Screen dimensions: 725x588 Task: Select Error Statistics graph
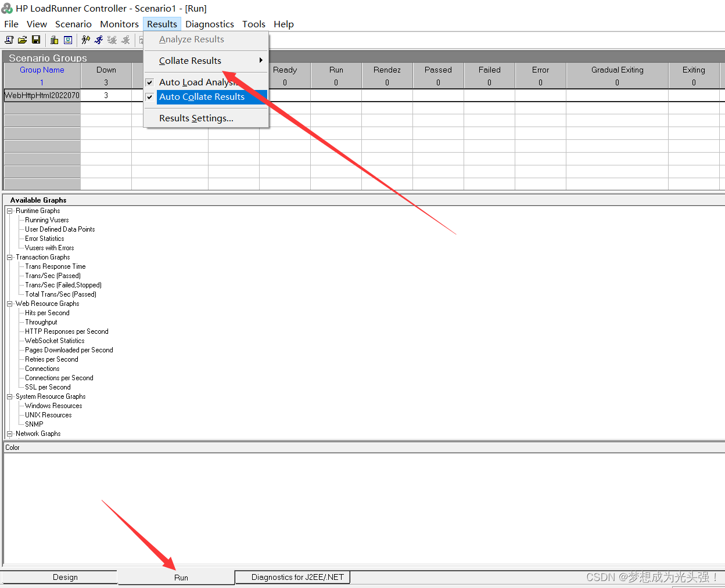point(45,239)
